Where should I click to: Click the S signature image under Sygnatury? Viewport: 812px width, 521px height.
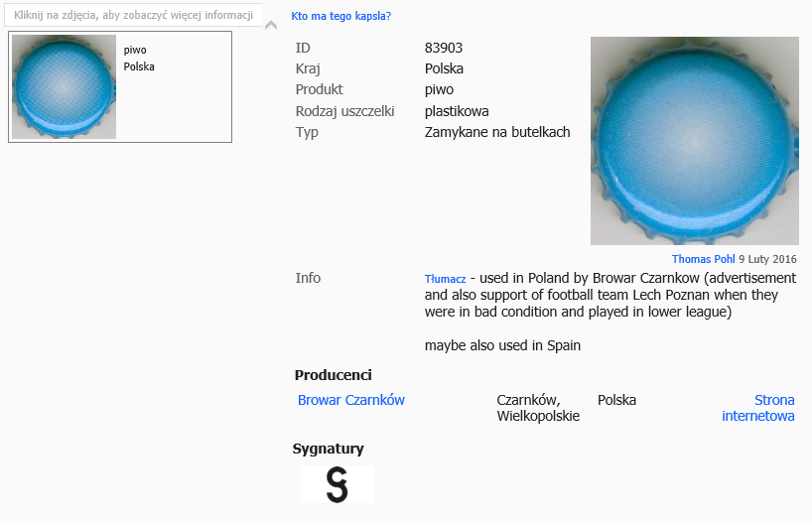coord(338,485)
